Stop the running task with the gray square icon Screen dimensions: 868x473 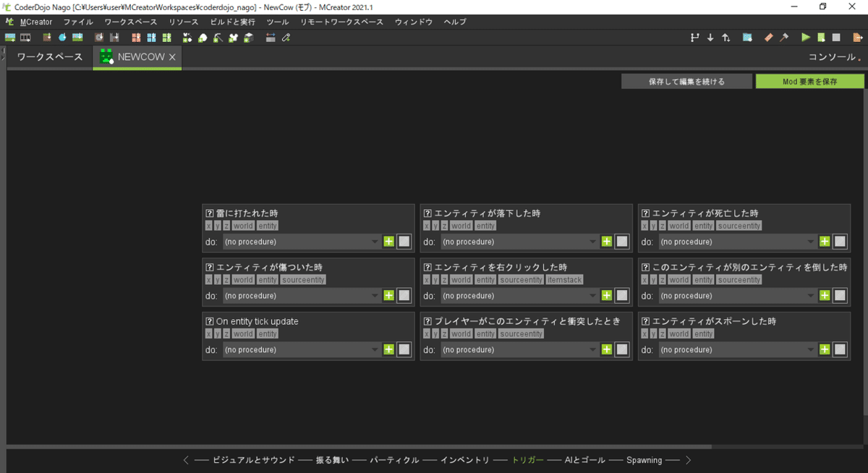coord(836,37)
